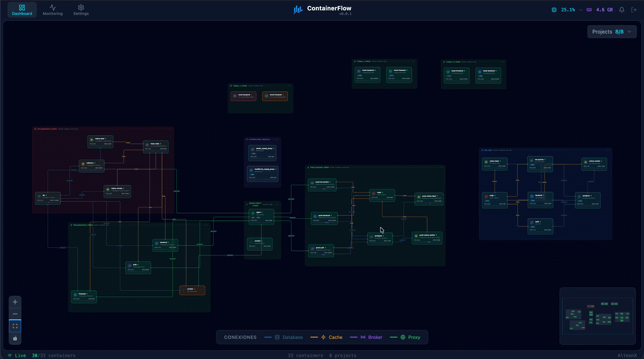Toggle Proxy connections in the legend
This screenshot has width=644, height=359.
(x=405, y=337)
